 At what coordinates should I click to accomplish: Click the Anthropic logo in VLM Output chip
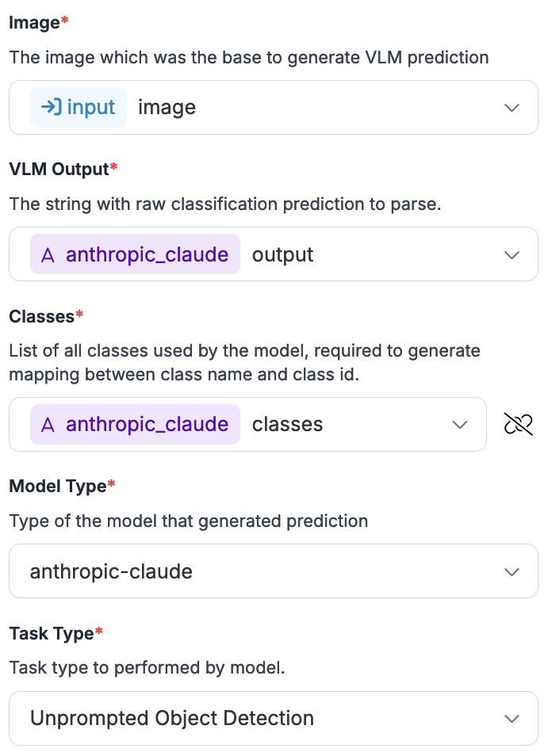48,254
